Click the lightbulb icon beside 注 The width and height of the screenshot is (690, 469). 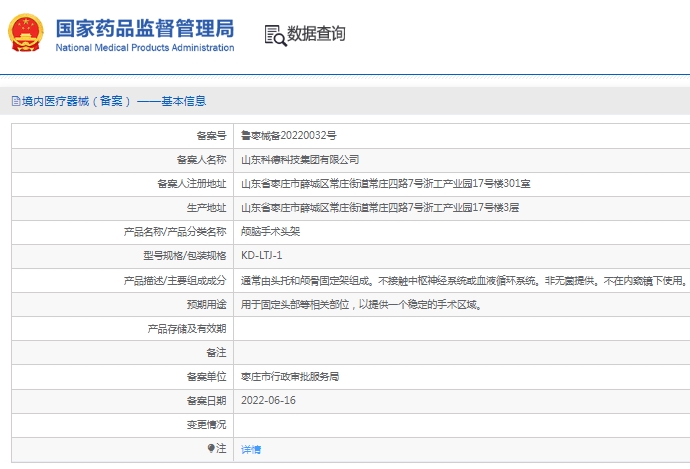pos(211,448)
